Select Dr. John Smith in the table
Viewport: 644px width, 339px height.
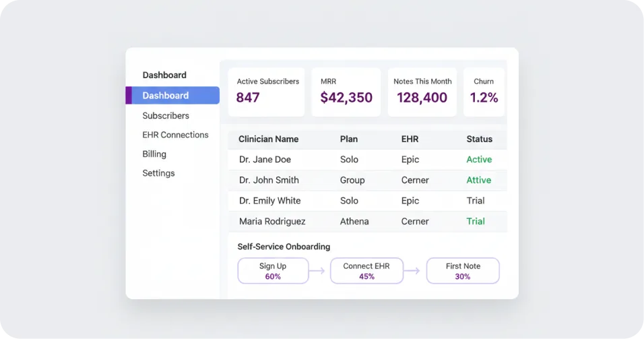tap(269, 180)
